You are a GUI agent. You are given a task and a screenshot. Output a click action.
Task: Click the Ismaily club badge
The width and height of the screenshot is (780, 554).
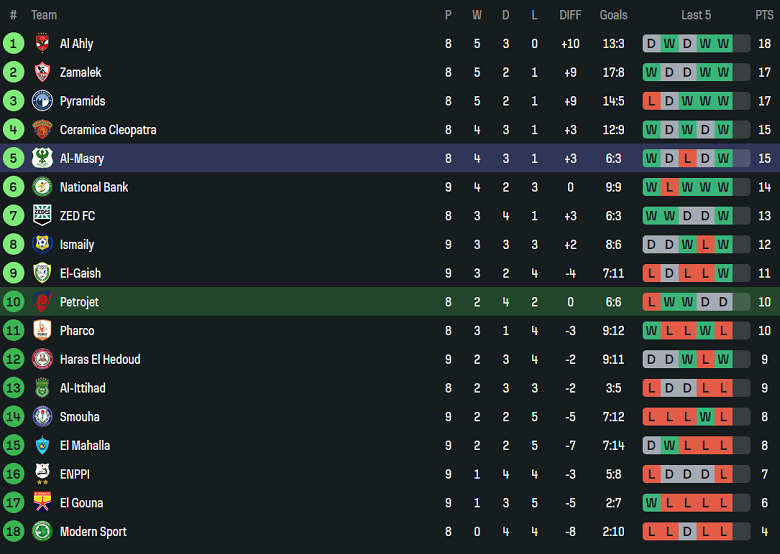[42, 244]
